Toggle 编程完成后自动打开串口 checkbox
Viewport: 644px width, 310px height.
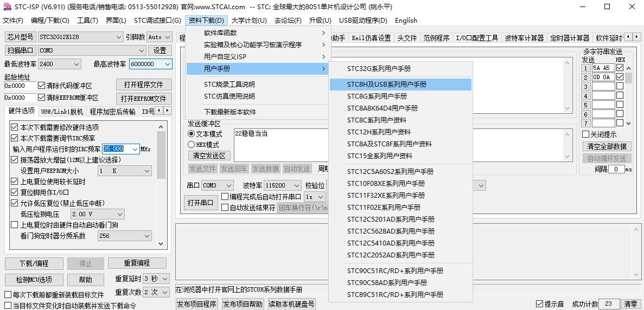click(225, 197)
